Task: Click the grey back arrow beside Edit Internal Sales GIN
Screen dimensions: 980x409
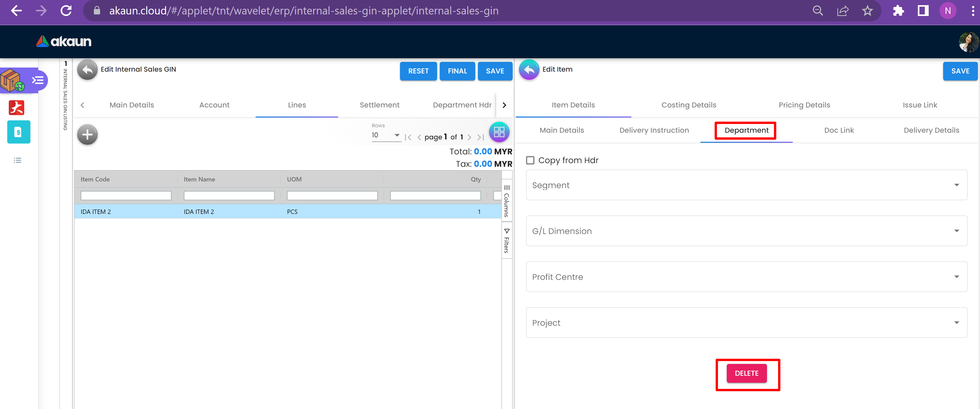Action: pyautogui.click(x=87, y=70)
